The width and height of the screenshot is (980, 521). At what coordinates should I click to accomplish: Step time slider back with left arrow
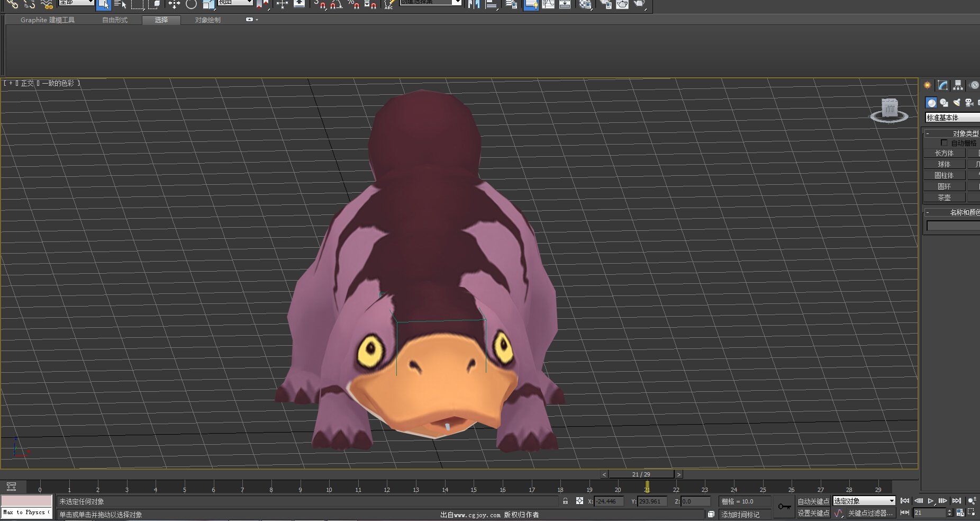pyautogui.click(x=604, y=474)
